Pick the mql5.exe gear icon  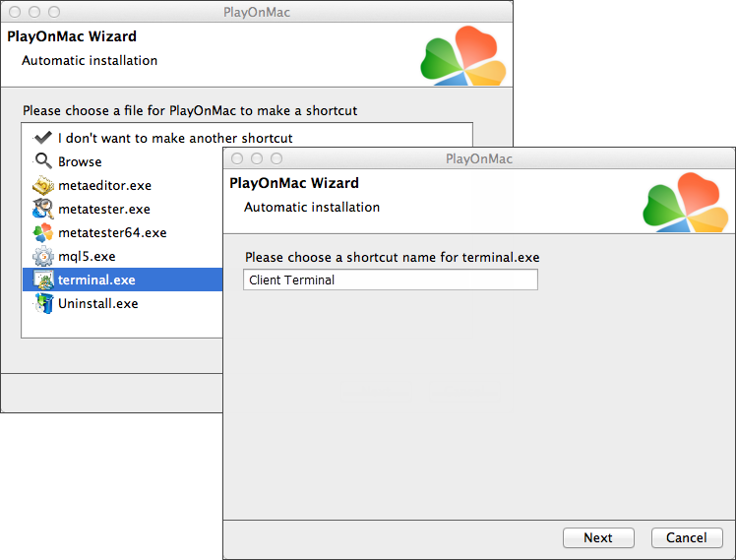tap(42, 256)
